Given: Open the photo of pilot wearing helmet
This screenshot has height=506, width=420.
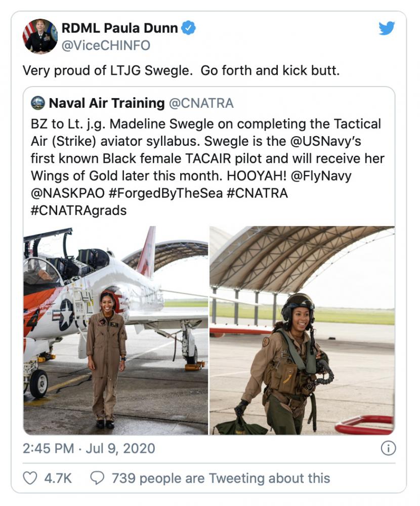Looking at the screenshot, I should pos(302,330).
